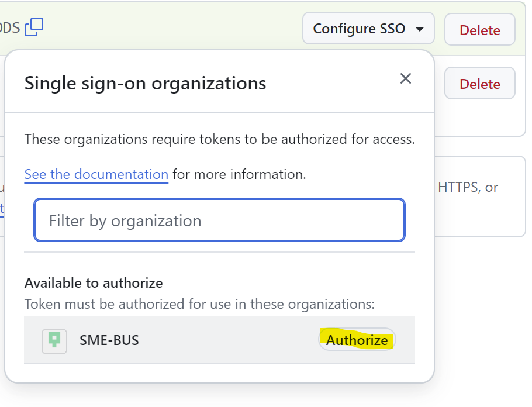Delete the token in the highlighted row
The image size is (532, 407).
tap(480, 30)
